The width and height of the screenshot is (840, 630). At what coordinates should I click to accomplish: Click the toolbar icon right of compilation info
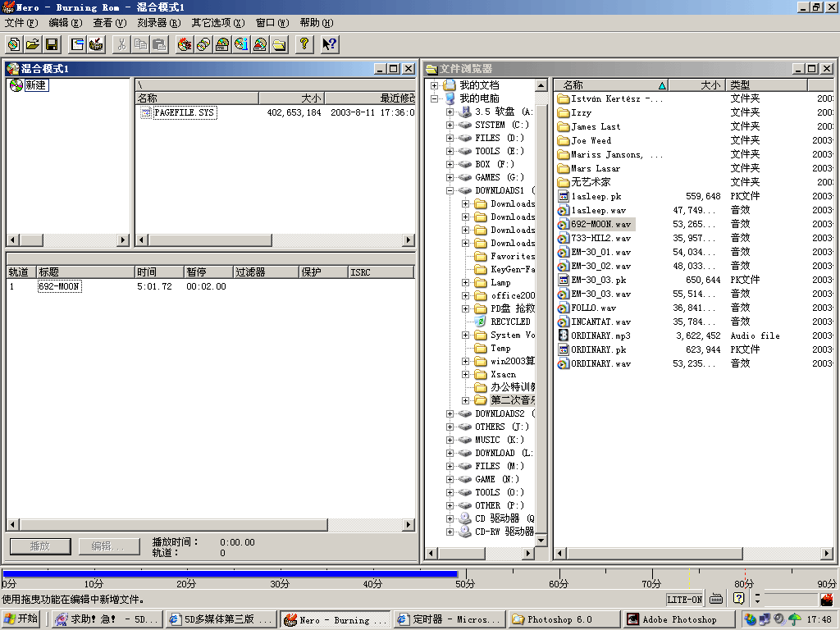(x=96, y=44)
